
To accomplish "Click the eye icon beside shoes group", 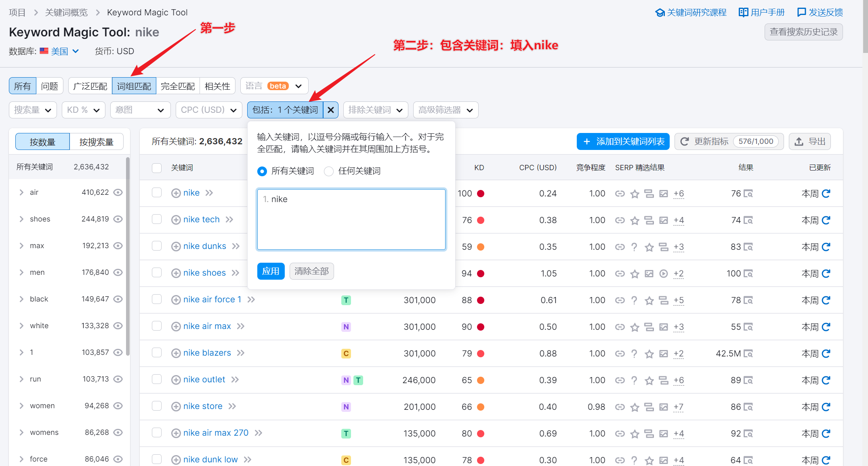I will [x=118, y=219].
